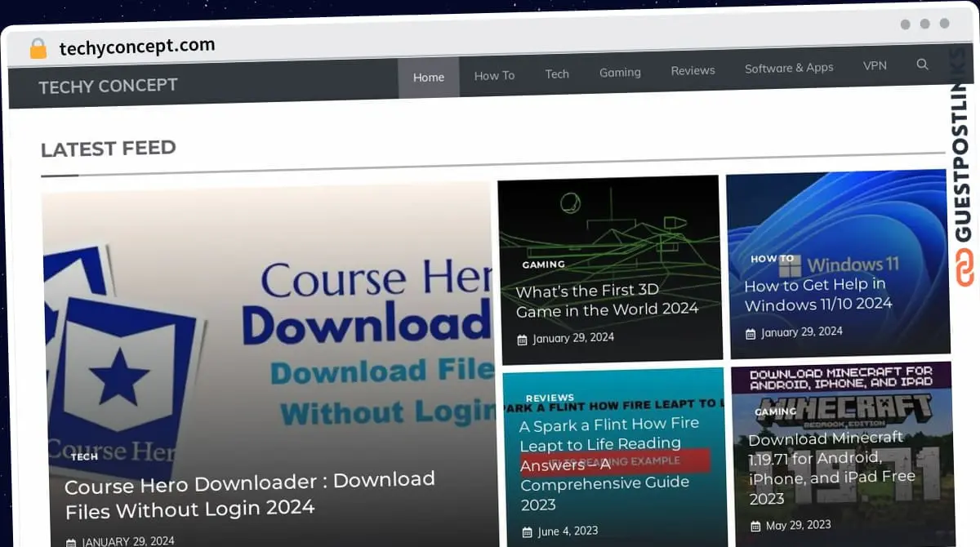980x547 pixels.
Task: Open the Reviews menu item
Action: click(693, 70)
